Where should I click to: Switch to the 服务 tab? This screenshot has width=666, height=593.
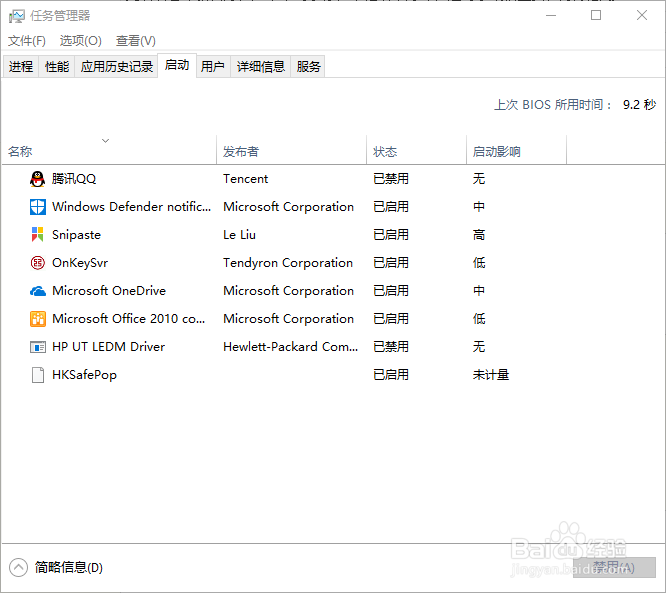[x=308, y=67]
